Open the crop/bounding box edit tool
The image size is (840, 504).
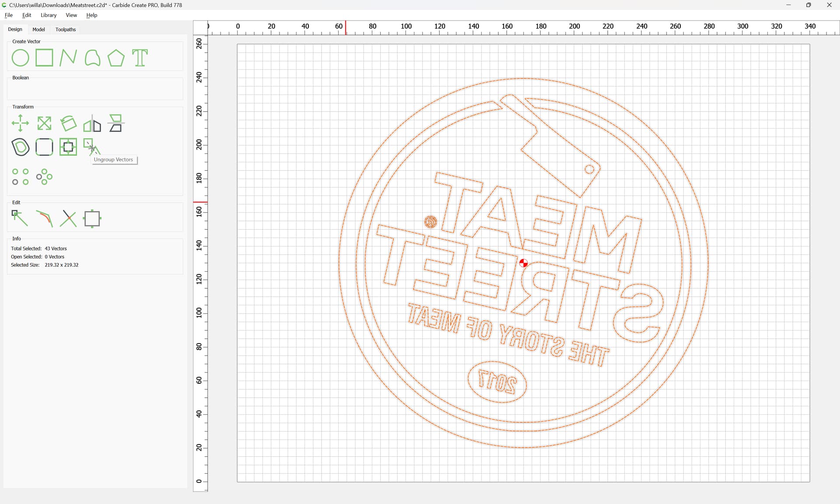[x=92, y=218]
